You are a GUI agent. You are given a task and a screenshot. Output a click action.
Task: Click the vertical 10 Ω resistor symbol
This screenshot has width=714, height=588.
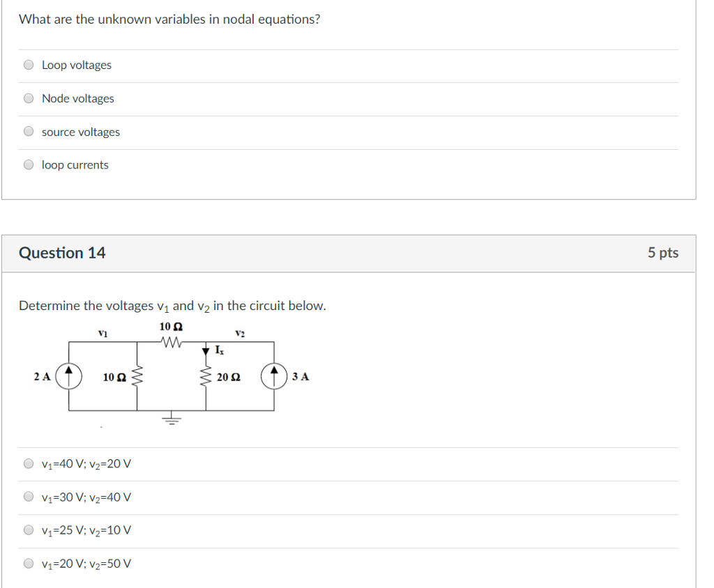(137, 376)
